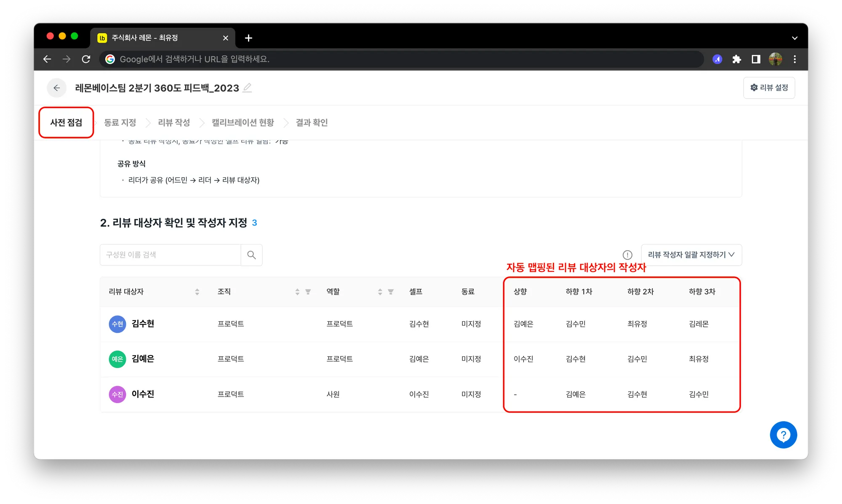842x504 pixels.
Task: Close the 주식회사 레몬 browser tab
Action: 226,38
